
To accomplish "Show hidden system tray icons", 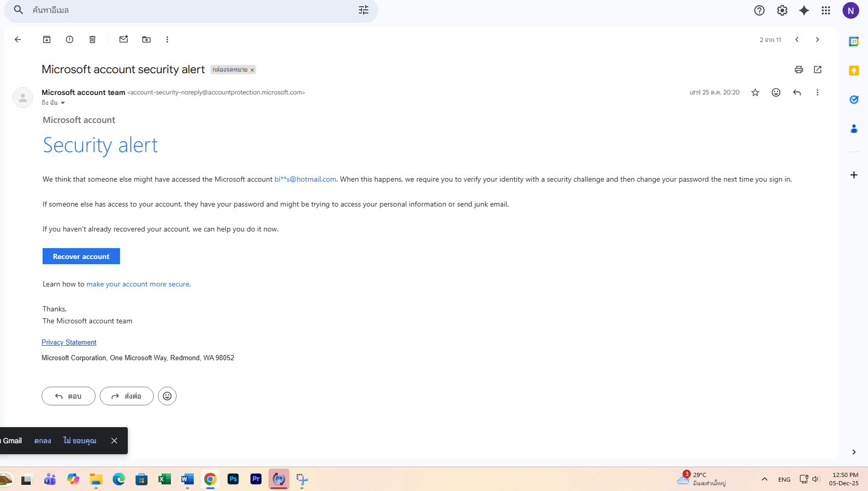I will click(765, 479).
